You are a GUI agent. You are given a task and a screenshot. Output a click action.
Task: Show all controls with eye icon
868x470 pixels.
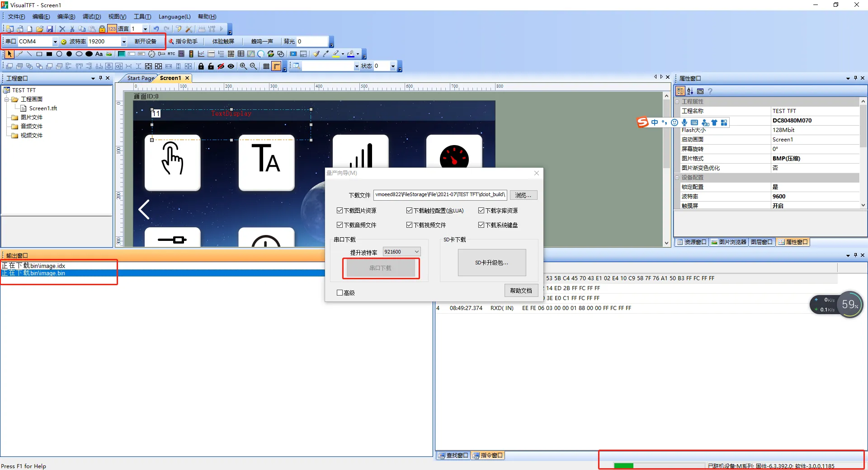231,66
